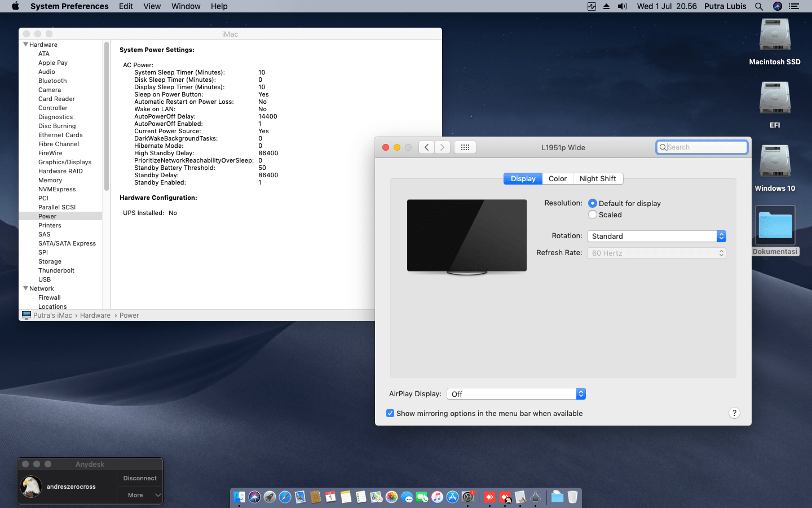Select Graphics/Displays in the sidebar
This screenshot has width=812, height=508.
(65, 162)
